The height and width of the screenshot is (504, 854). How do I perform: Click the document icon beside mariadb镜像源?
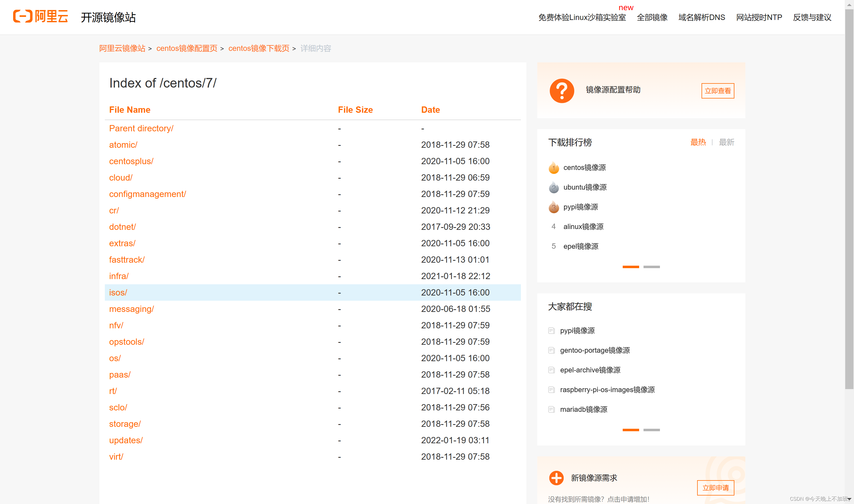[x=551, y=409]
